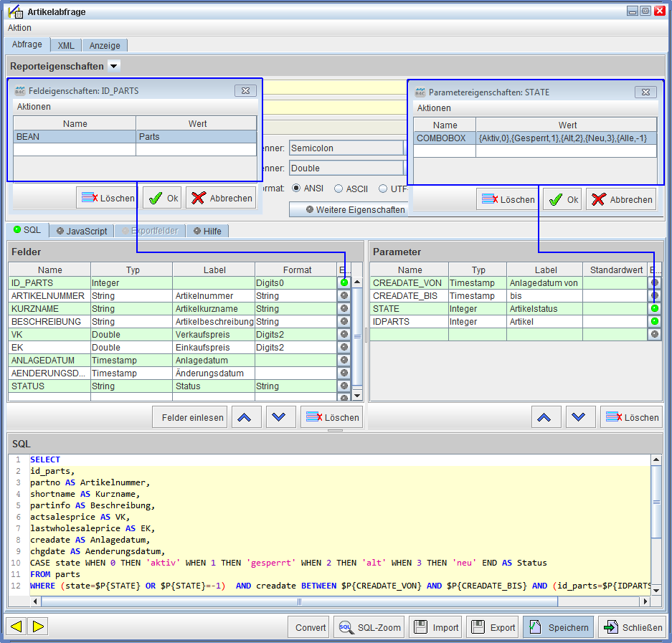Select the ANSI format radio button
This screenshot has width=672, height=643.
pos(296,189)
